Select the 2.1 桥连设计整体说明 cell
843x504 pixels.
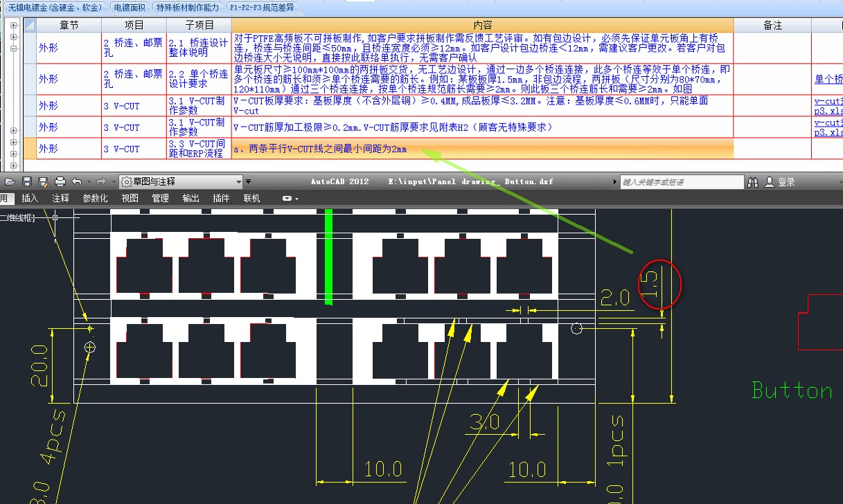pyautogui.click(x=199, y=48)
